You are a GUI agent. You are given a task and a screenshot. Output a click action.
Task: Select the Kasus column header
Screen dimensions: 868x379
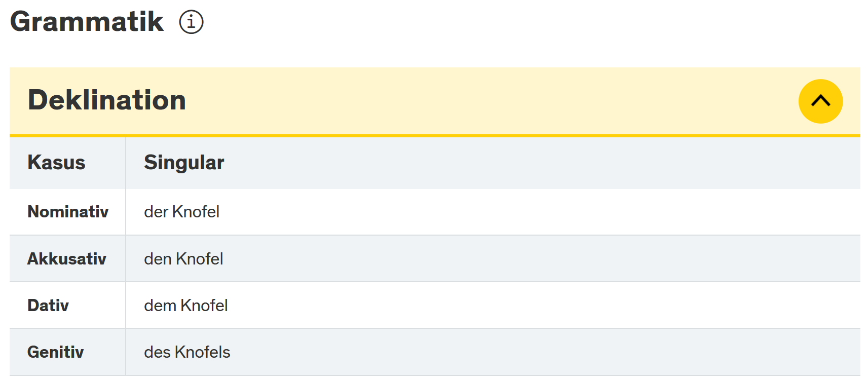56,163
